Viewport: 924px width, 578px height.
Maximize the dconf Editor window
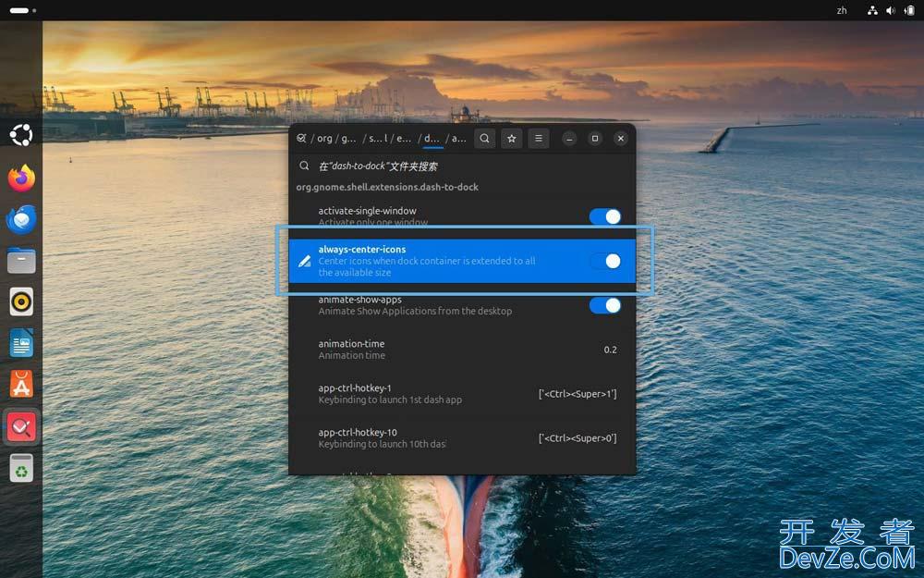[594, 138]
